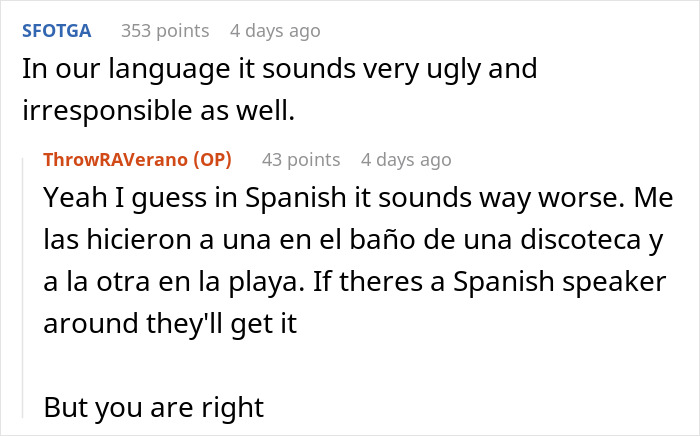Viewport: 700px width, 436px height.
Task: Click 'Yeah I guess in Spanish' text
Action: tap(195, 197)
